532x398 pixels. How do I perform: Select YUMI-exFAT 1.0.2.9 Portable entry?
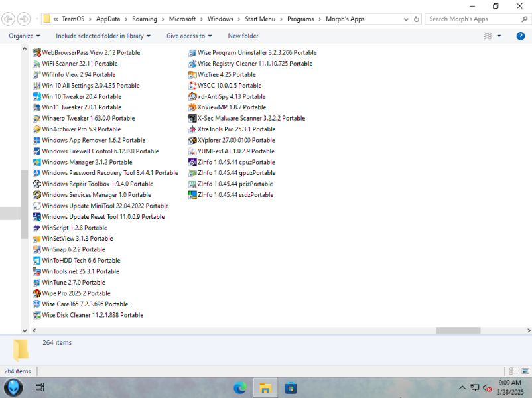232,151
